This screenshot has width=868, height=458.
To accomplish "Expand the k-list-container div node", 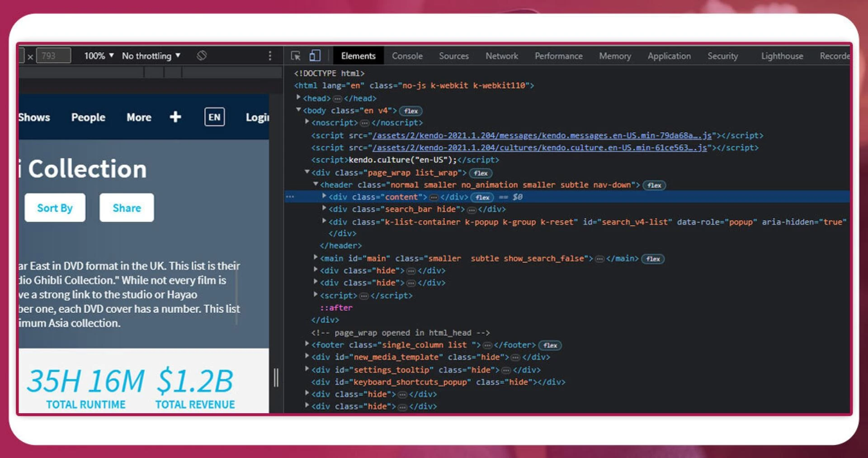I will pos(324,221).
